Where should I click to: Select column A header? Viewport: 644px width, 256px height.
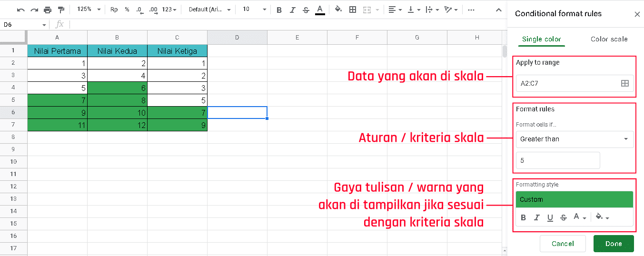click(57, 38)
